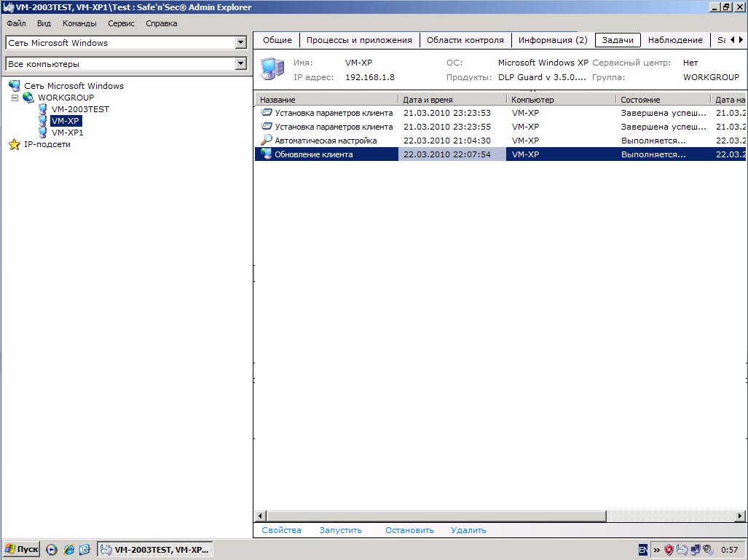The image size is (748, 560).
Task: Click the Удалить link
Action: click(468, 530)
